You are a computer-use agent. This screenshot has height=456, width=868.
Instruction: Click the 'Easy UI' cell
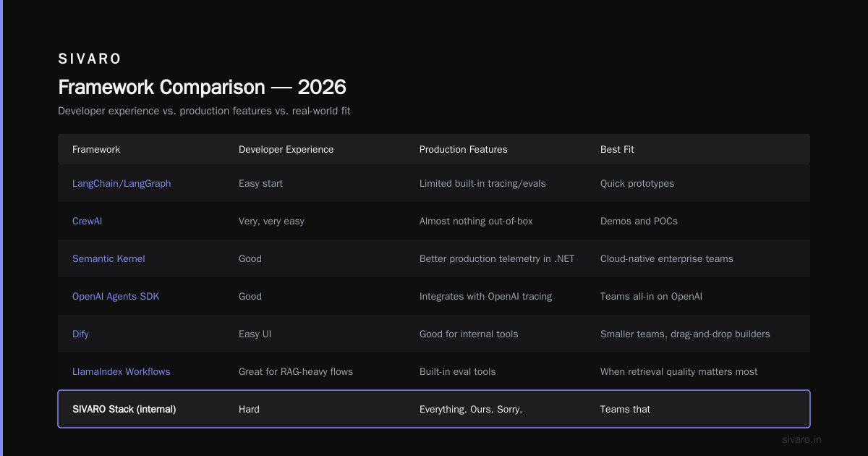click(255, 334)
